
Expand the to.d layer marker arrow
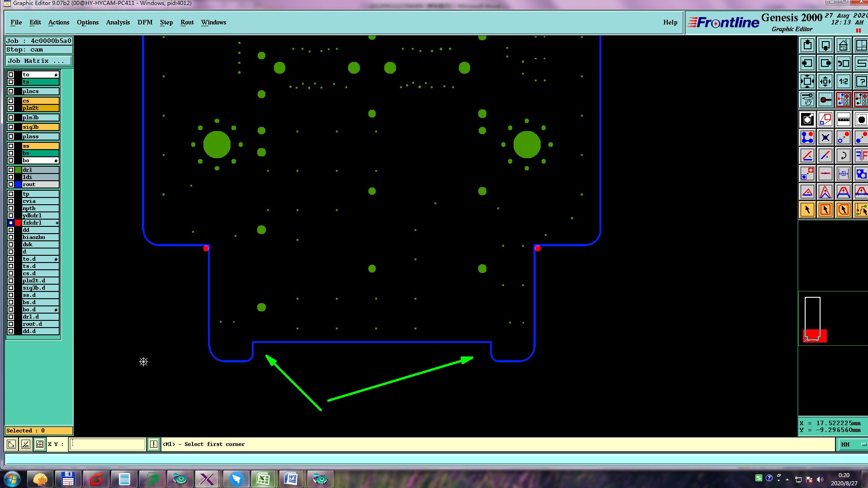[56, 259]
